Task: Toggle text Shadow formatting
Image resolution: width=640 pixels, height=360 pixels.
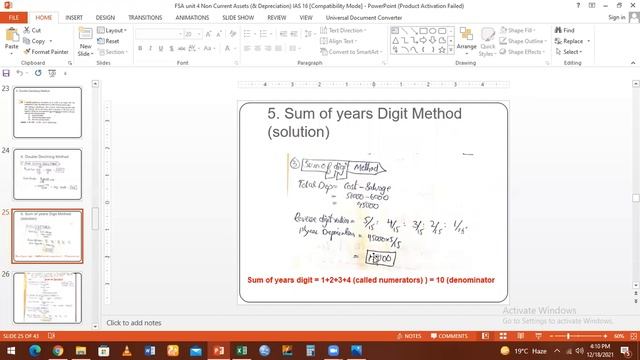Action: pos(171,49)
